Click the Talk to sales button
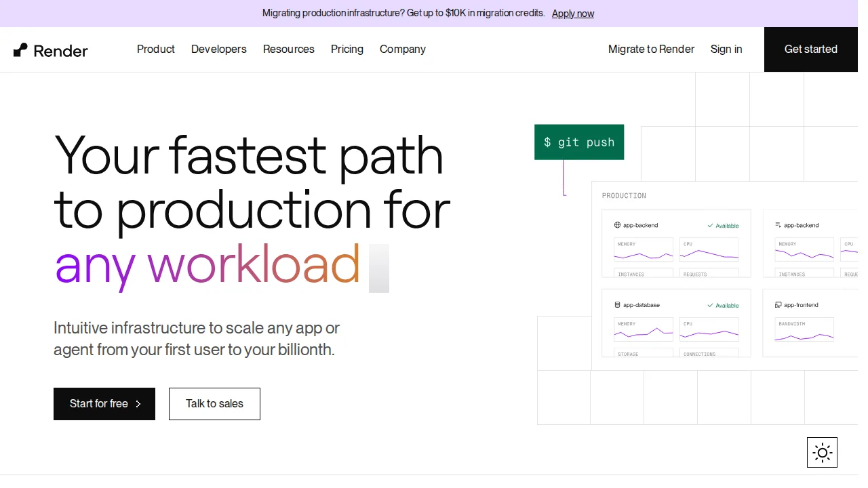 click(214, 404)
